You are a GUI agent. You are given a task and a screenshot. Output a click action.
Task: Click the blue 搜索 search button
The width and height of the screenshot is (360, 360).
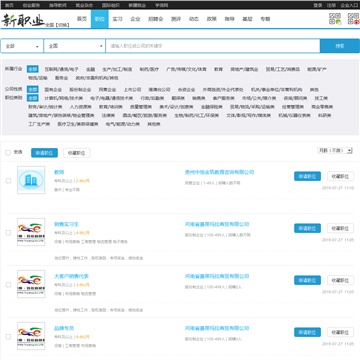coord(340,46)
